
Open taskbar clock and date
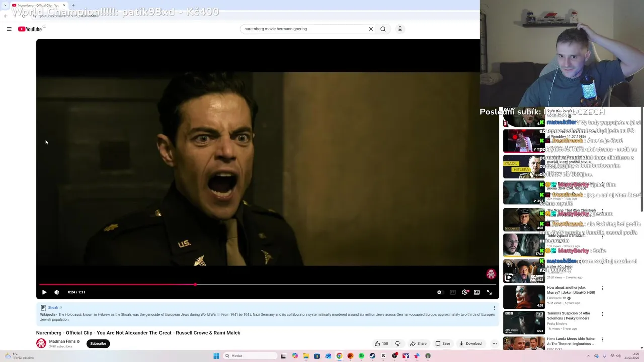632,356
